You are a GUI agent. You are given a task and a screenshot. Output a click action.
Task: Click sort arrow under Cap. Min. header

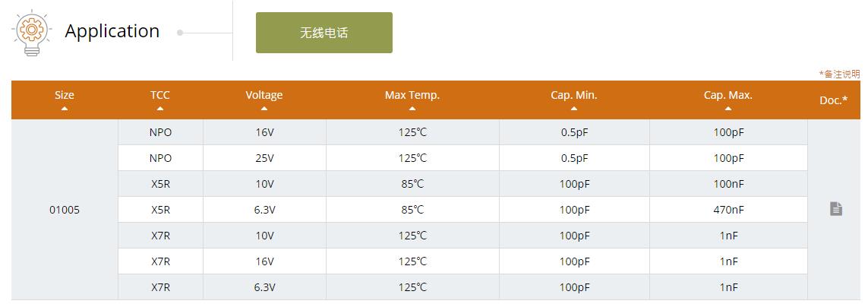(x=573, y=109)
